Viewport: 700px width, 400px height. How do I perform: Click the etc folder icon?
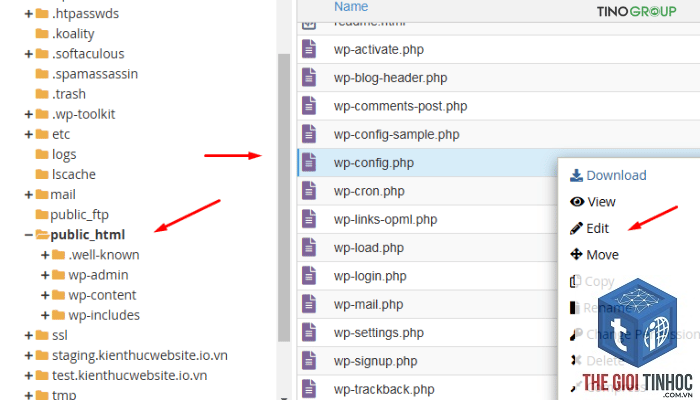tap(42, 134)
